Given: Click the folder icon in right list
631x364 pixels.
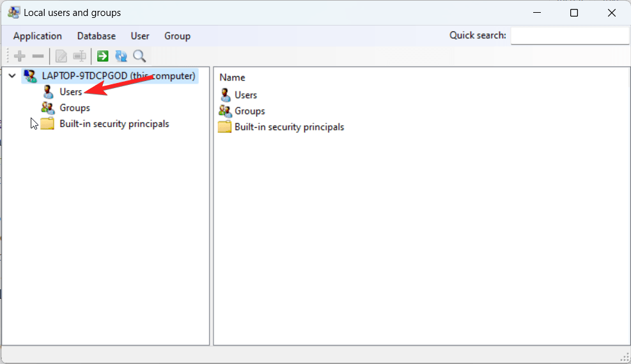Looking at the screenshot, I should tap(224, 127).
